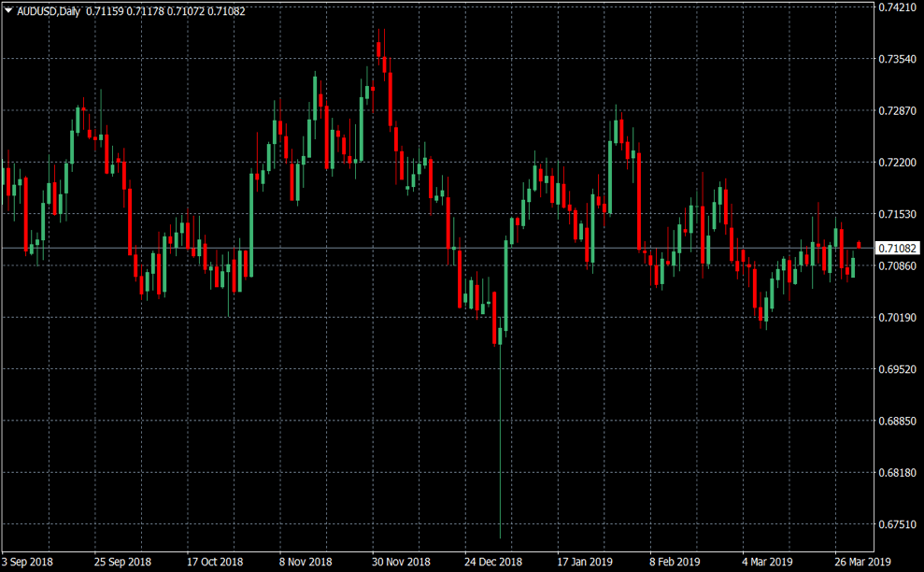Image resolution: width=924 pixels, height=572 pixels.
Task: Click the 0.70860 price axis label
Action: (x=898, y=266)
